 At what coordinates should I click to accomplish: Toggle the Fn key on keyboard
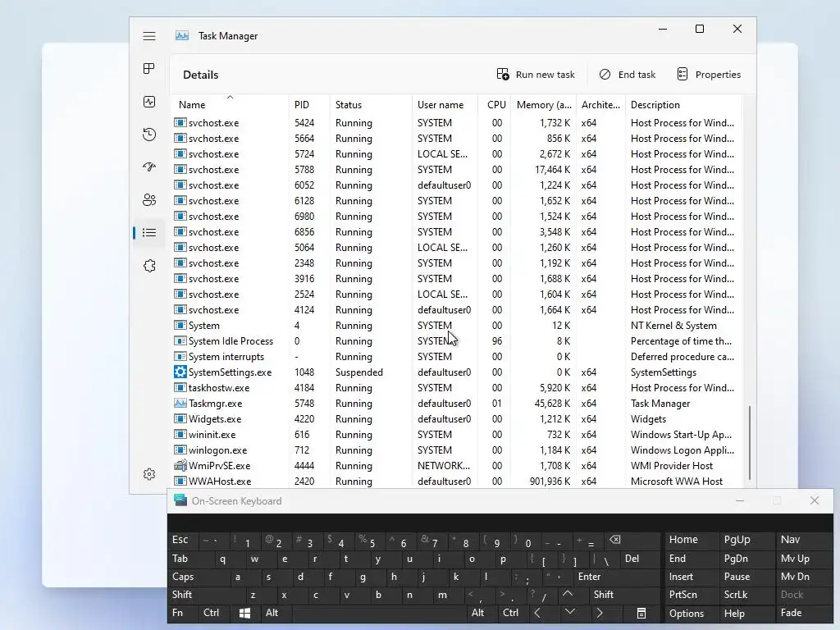(183, 613)
